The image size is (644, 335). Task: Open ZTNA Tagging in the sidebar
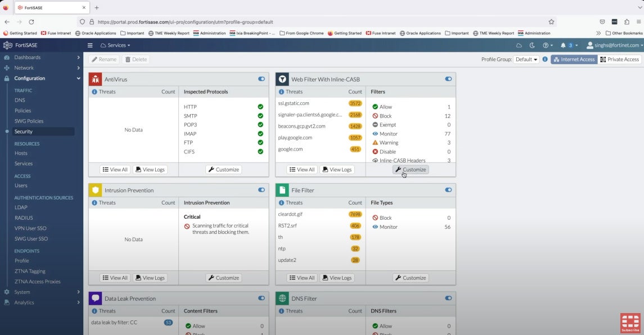click(30, 271)
